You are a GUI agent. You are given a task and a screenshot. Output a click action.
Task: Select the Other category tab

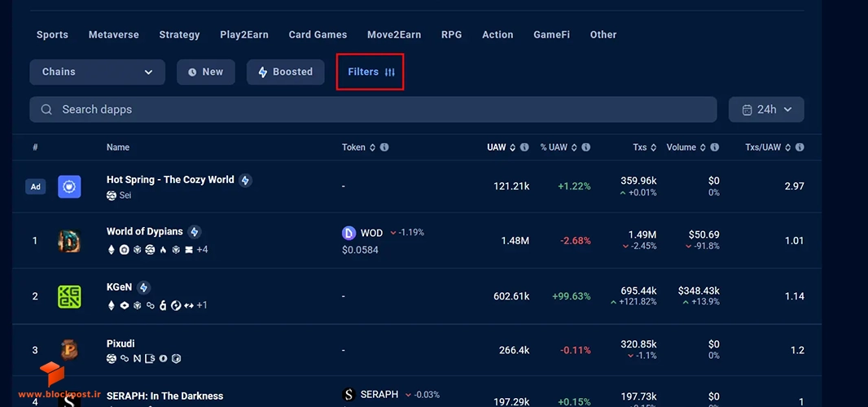[x=603, y=34]
